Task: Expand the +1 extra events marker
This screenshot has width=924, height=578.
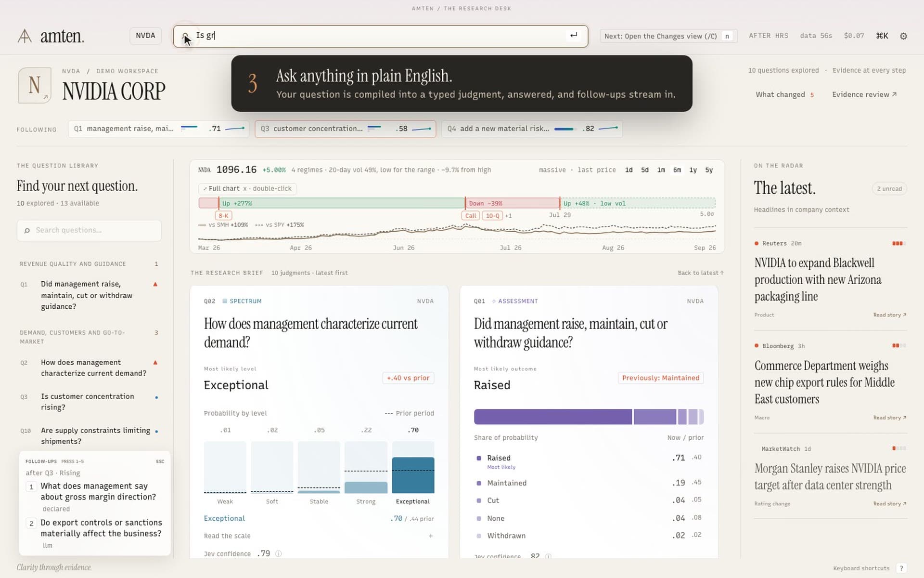Action: point(508,216)
